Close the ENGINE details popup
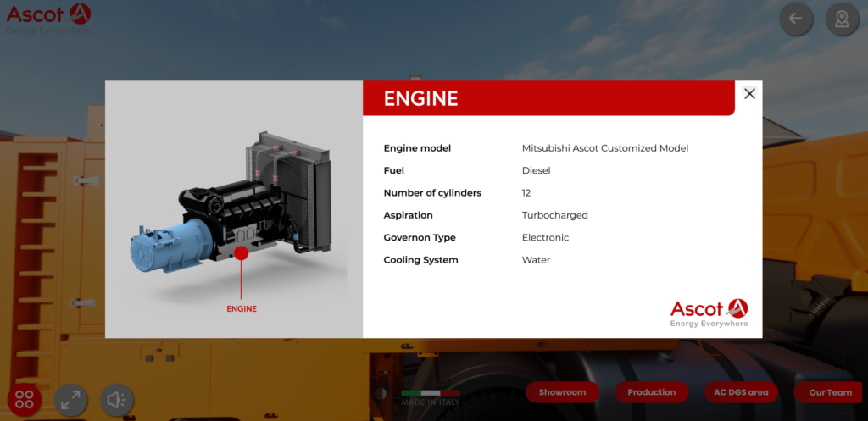This screenshot has width=868, height=421. click(749, 94)
